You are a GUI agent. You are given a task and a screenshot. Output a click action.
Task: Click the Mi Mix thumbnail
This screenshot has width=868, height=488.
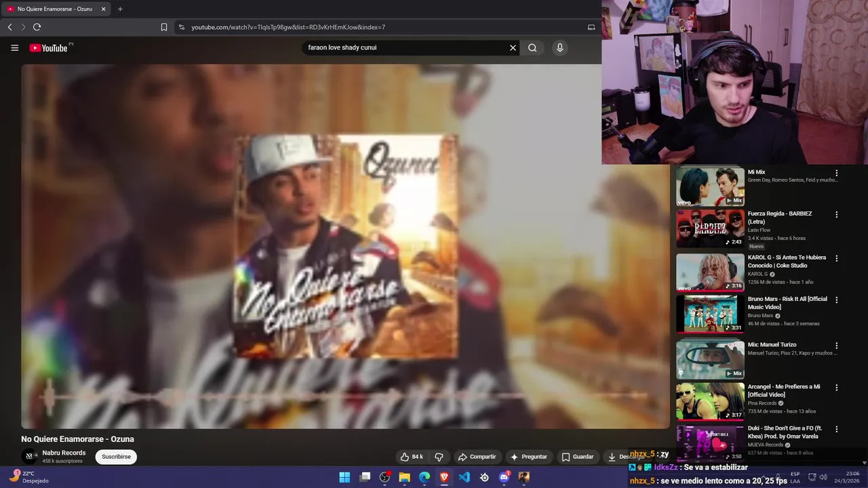[710, 186]
